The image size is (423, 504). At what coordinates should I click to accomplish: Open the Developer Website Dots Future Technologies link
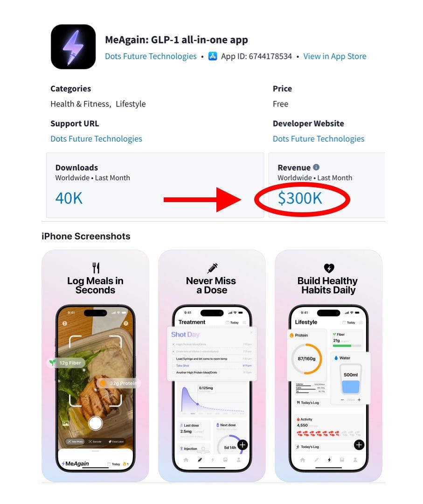(318, 139)
